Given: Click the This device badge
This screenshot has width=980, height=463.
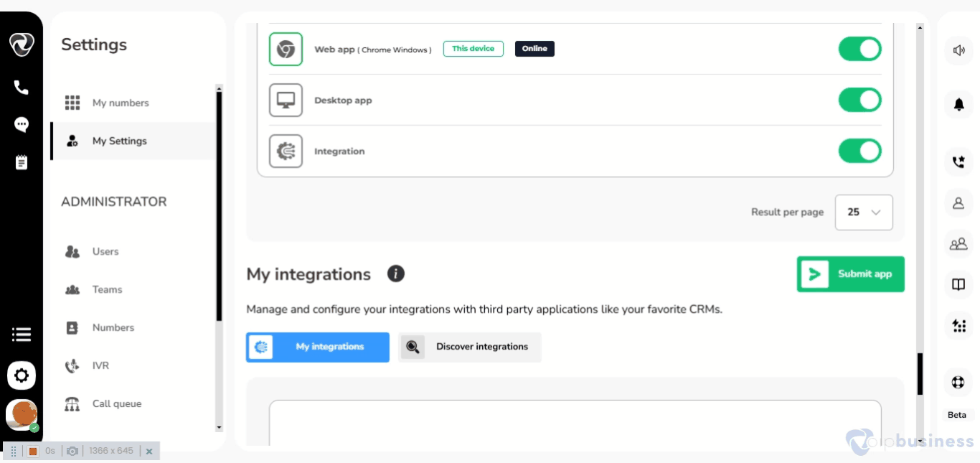Looking at the screenshot, I should click(473, 49).
